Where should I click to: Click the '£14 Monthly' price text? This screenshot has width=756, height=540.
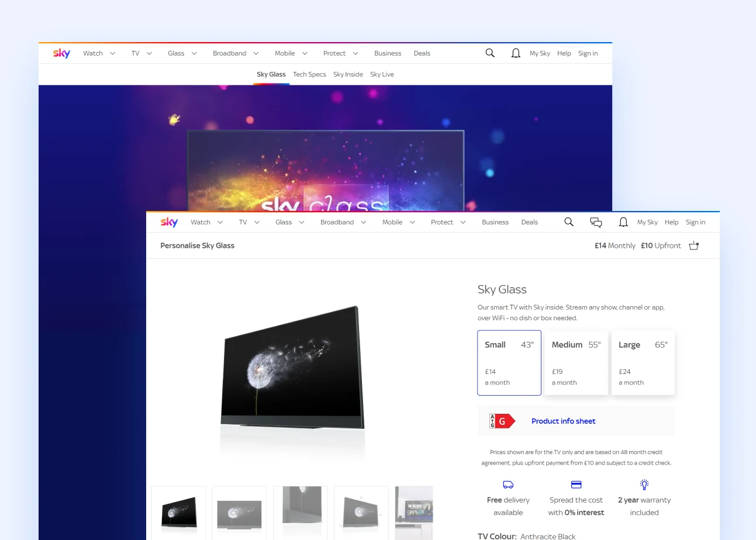coord(615,245)
